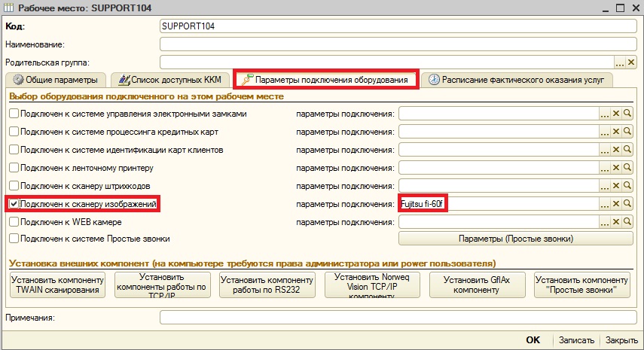Close the form via Закрыть
The width and height of the screenshot is (644, 350).
[621, 340]
